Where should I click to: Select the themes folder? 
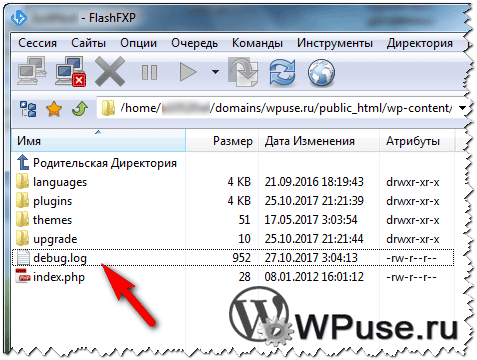[x=52, y=220]
